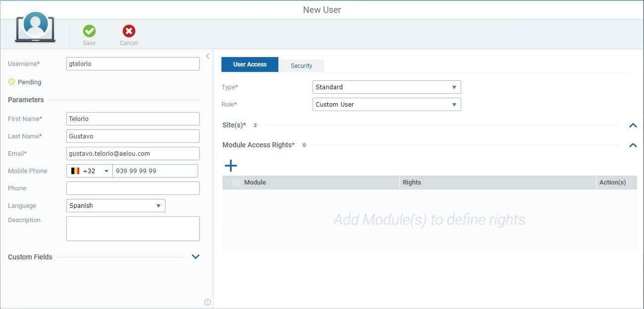Screen dimensions: 644x309
Task: Click the Pending status icon
Action: click(11, 82)
